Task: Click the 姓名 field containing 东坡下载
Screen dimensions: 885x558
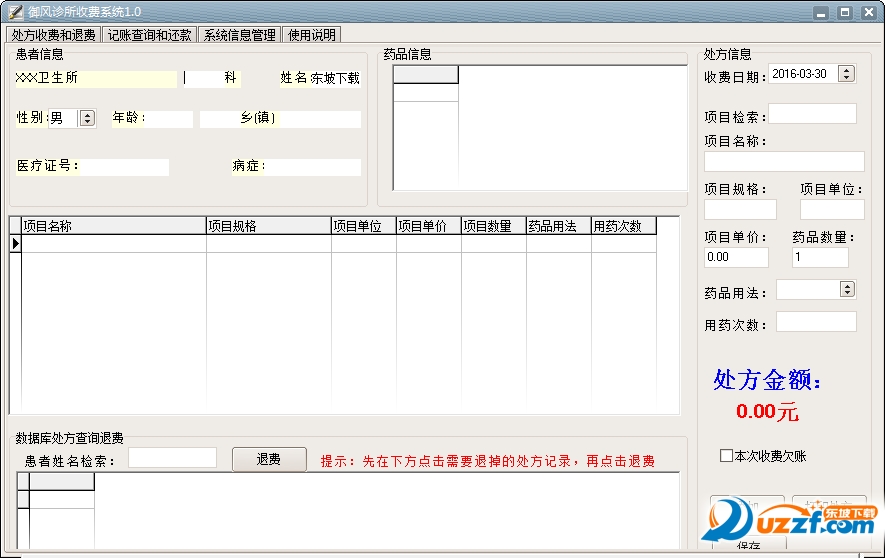Action: pos(335,78)
